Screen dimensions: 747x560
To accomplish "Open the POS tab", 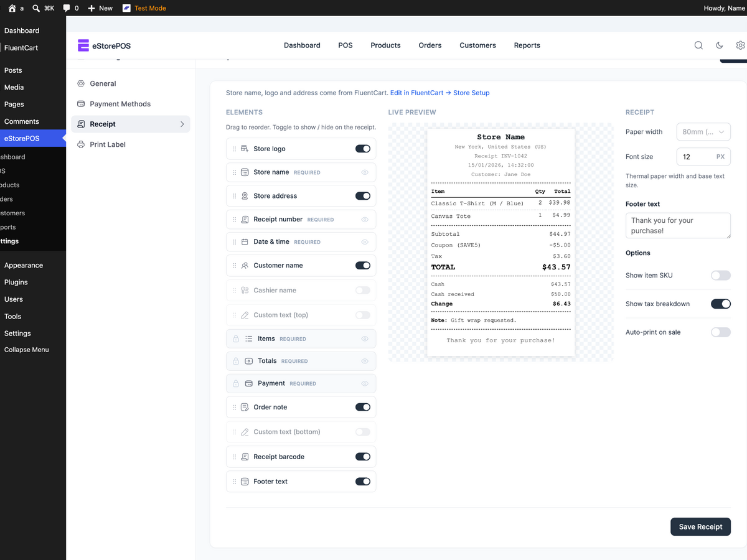I will point(345,45).
